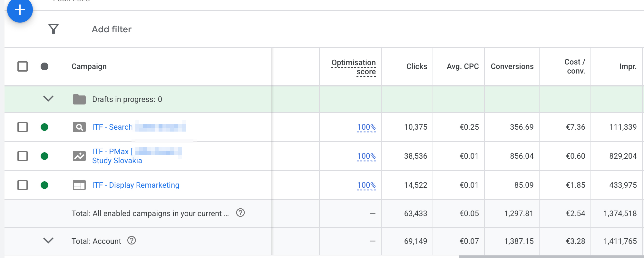Select the ITF - Display Remarketing checkbox

coord(23,185)
